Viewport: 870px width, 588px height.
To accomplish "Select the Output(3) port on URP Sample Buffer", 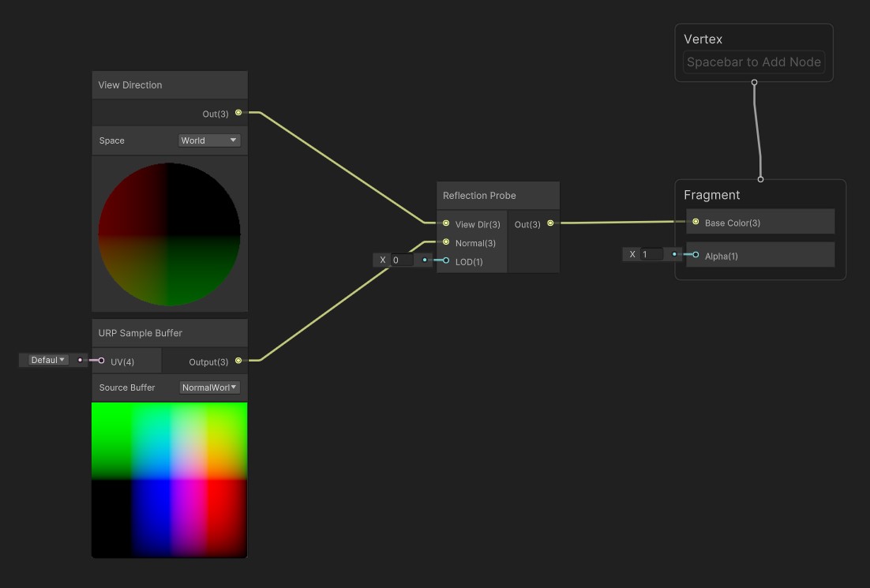I will click(x=238, y=360).
